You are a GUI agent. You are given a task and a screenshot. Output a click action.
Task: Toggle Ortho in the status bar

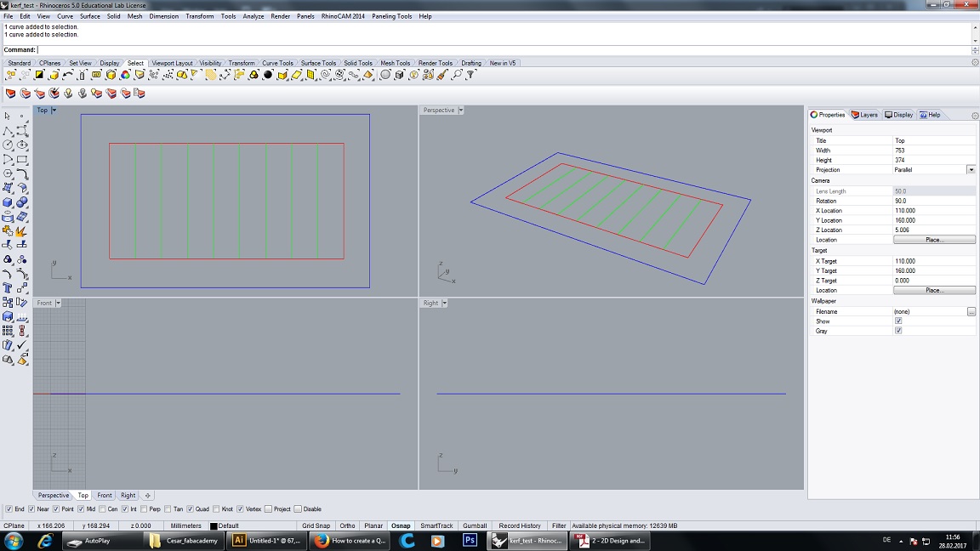(x=347, y=526)
